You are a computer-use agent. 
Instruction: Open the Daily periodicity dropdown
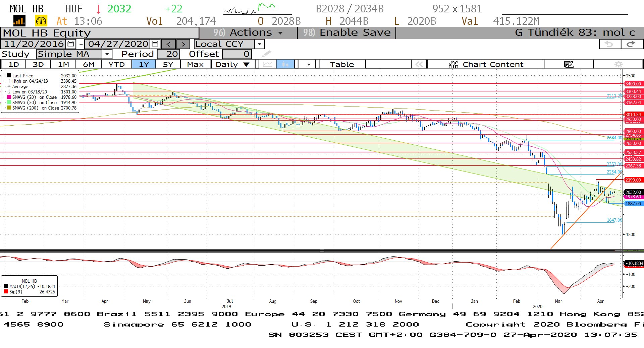(233, 64)
